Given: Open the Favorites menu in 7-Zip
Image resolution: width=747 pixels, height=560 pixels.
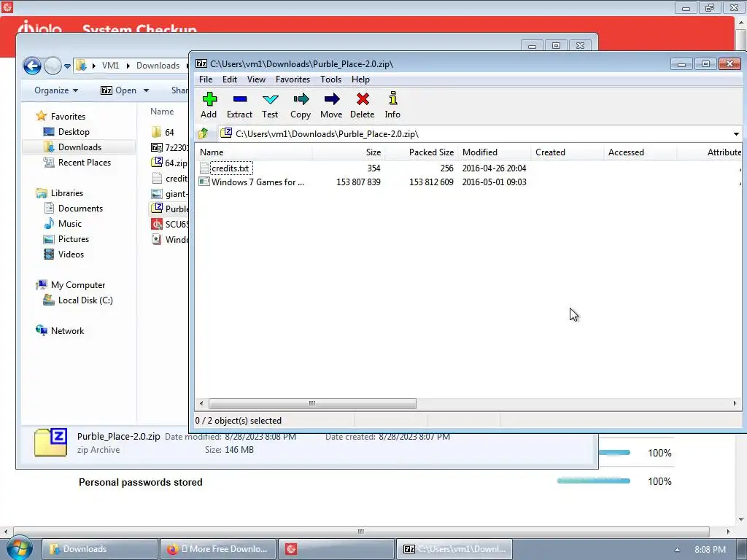Looking at the screenshot, I should 293,79.
